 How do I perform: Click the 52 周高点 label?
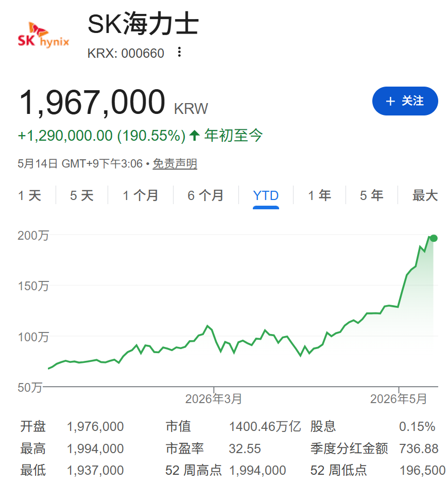(x=194, y=470)
